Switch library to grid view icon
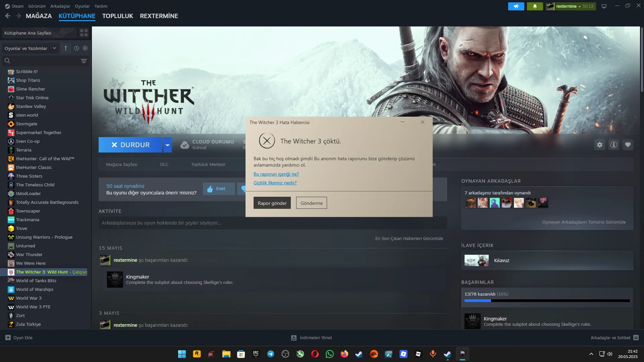The width and height of the screenshot is (644, 362). point(84,33)
